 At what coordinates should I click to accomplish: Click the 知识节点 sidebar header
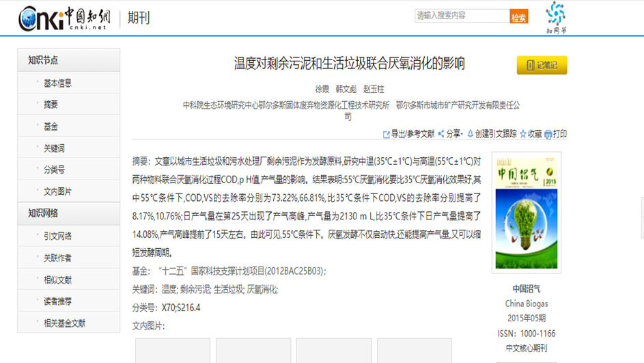[68, 60]
